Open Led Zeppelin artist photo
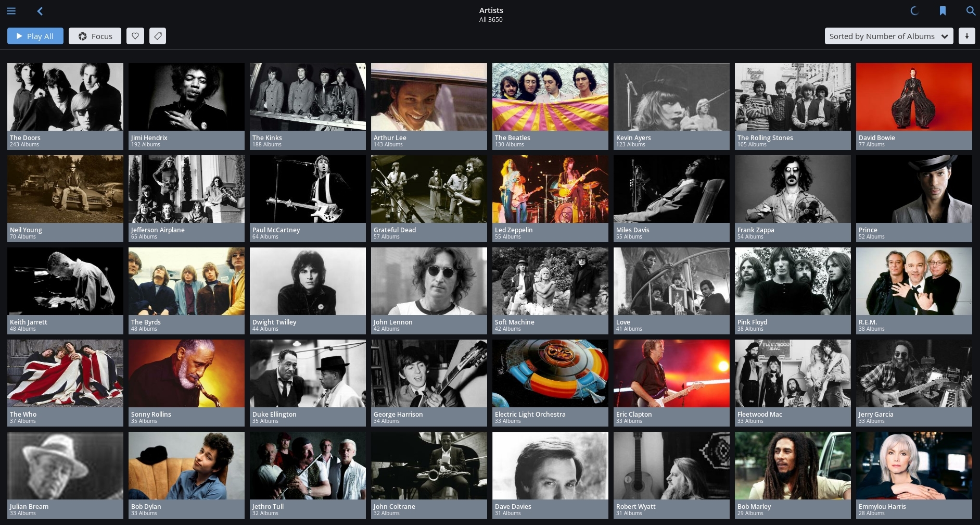Image resolution: width=980 pixels, height=525 pixels. [550, 189]
